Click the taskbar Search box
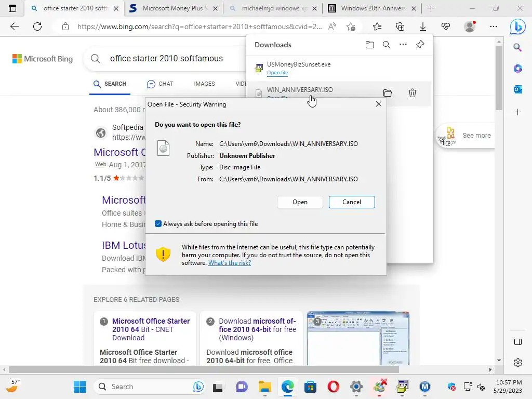The image size is (532, 399). coord(149,387)
